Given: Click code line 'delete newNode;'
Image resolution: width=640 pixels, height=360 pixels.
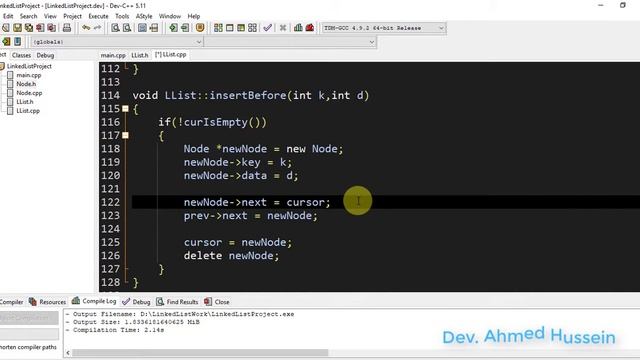Looking at the screenshot, I should click(231, 256).
